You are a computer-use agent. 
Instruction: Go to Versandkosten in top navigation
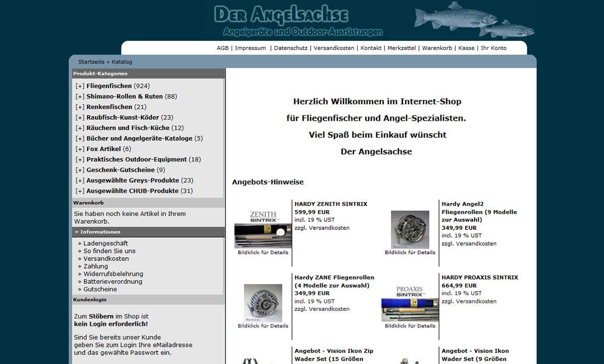click(x=334, y=48)
